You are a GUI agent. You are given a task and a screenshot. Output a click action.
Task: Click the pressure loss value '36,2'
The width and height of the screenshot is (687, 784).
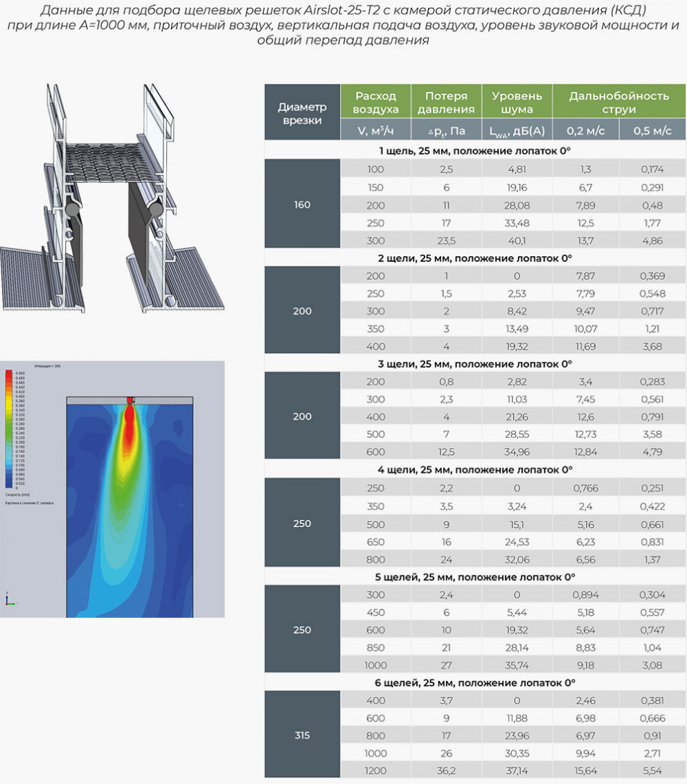446,771
